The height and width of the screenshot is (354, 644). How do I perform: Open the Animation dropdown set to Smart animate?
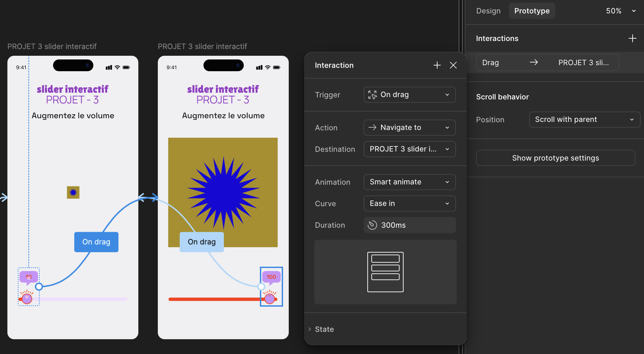(x=409, y=182)
